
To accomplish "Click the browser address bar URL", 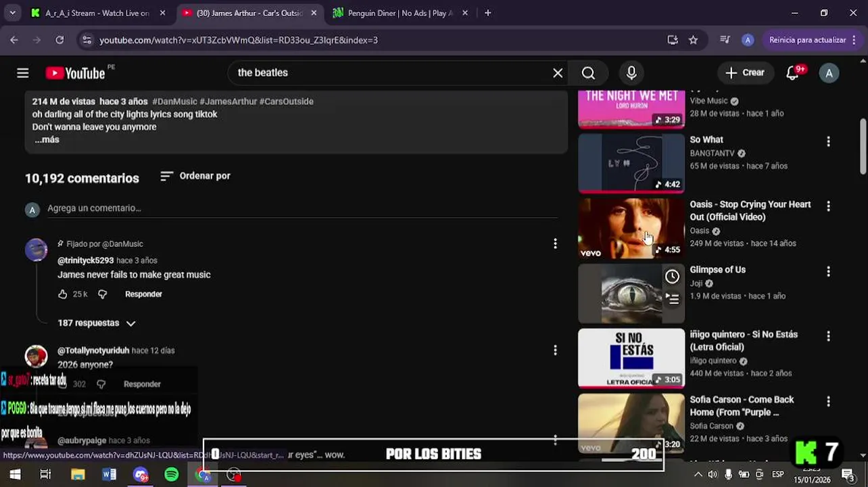I will click(x=239, y=40).
